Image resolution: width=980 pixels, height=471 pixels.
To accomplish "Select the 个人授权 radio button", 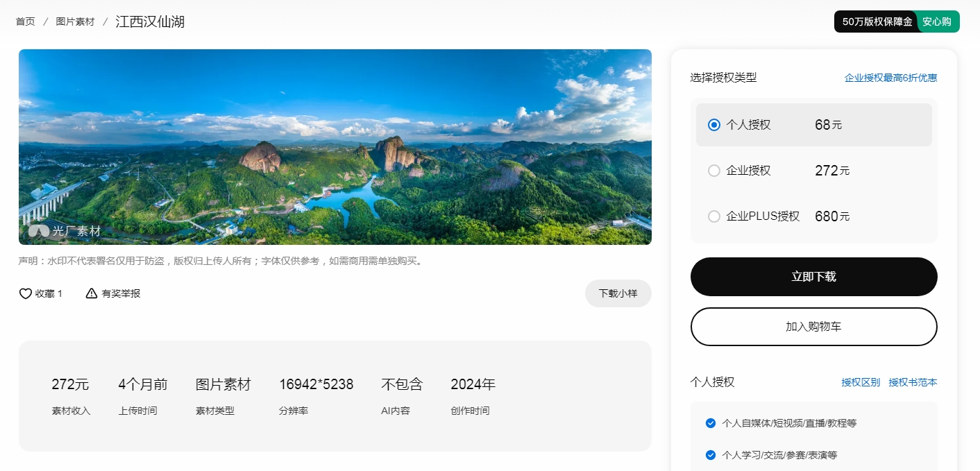I will tap(713, 125).
